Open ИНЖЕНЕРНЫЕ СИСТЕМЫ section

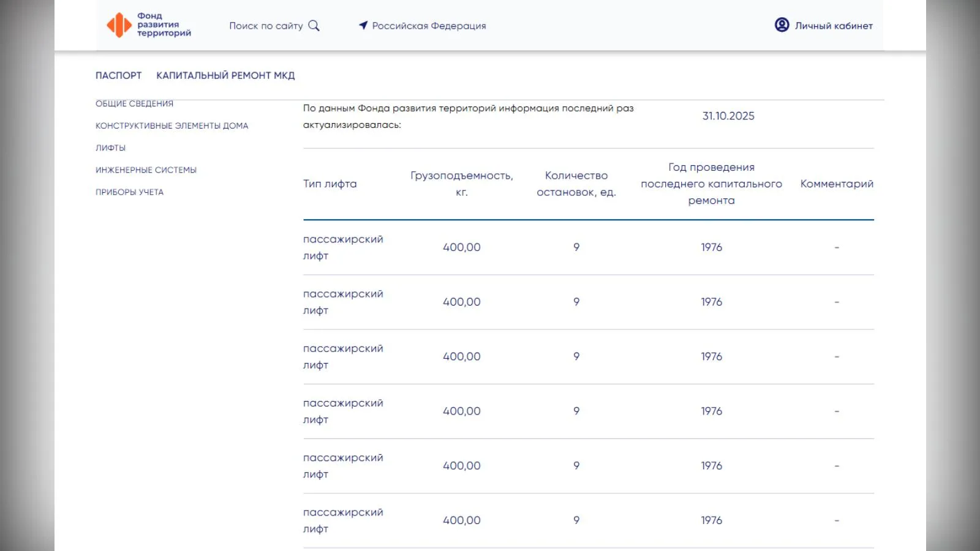coord(146,170)
